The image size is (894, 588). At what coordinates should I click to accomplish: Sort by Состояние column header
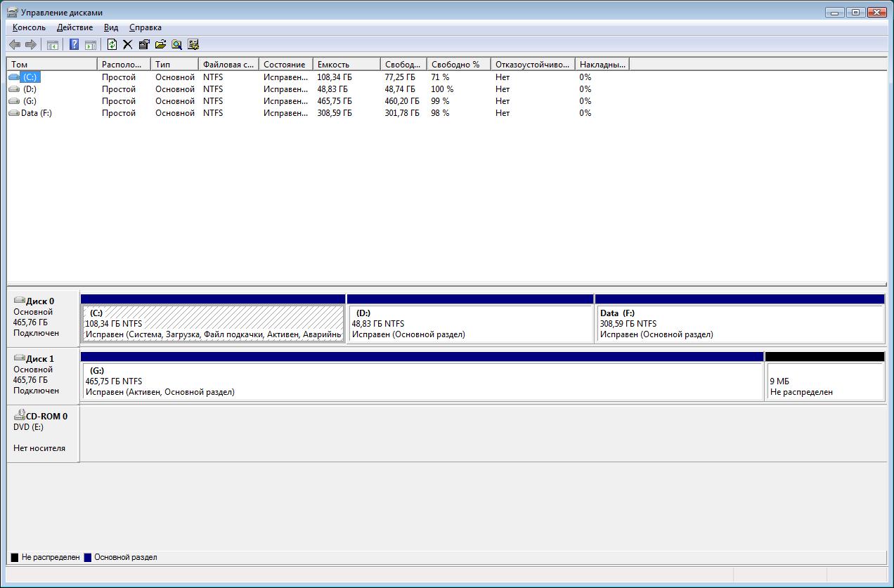coord(285,64)
